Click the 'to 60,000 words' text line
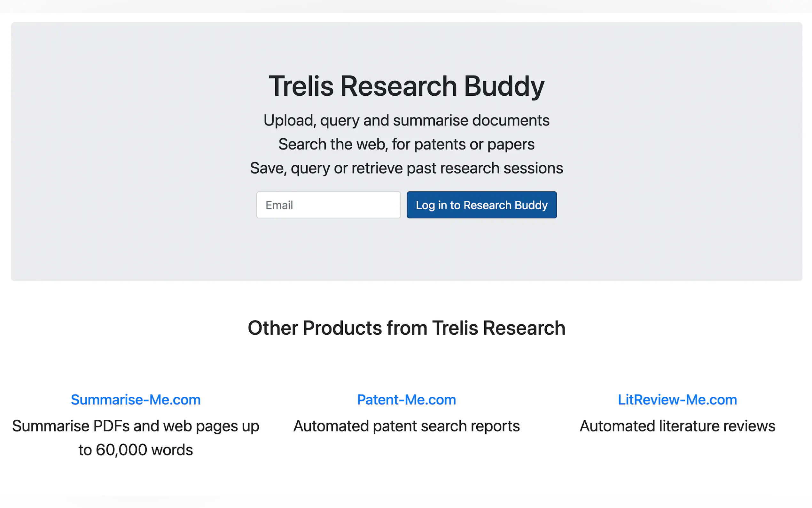 (136, 450)
